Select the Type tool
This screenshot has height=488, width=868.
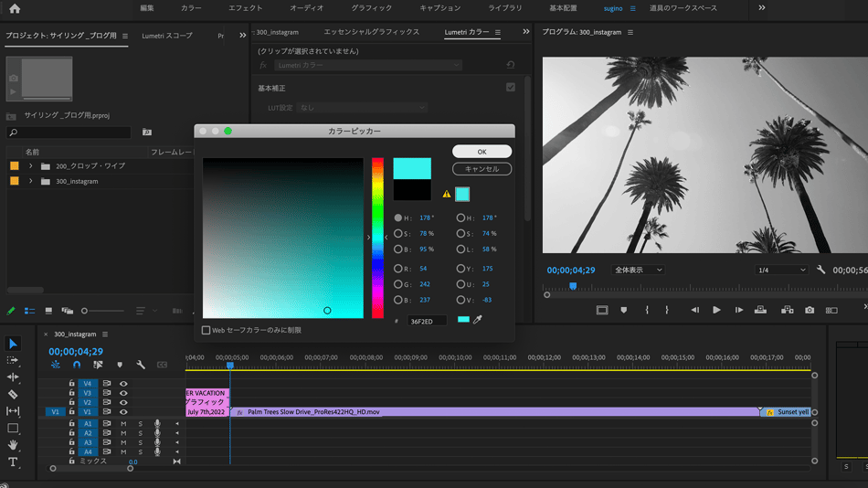coord(13,462)
